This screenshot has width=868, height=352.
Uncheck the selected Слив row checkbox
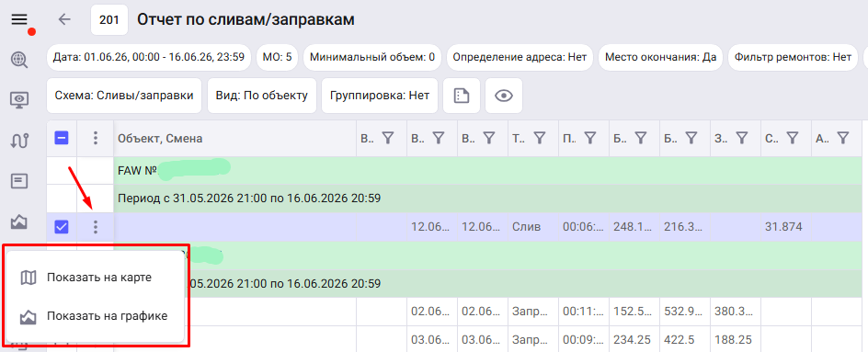click(x=62, y=226)
